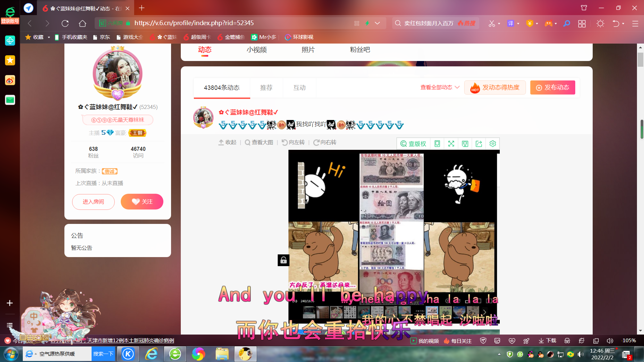This screenshot has height=362, width=644.
Task: Click the rocket accelerator status bar icon
Action: 526,341
